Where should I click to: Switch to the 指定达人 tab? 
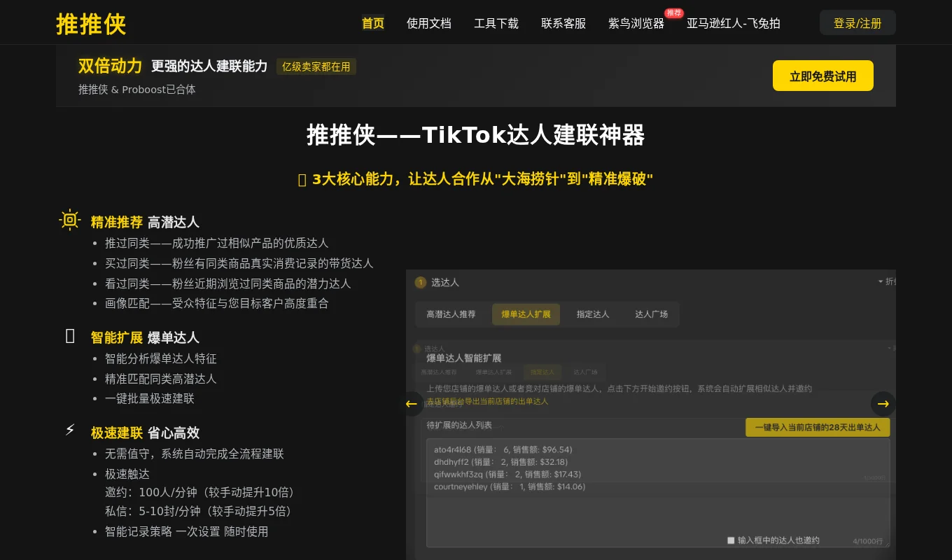coord(593,314)
